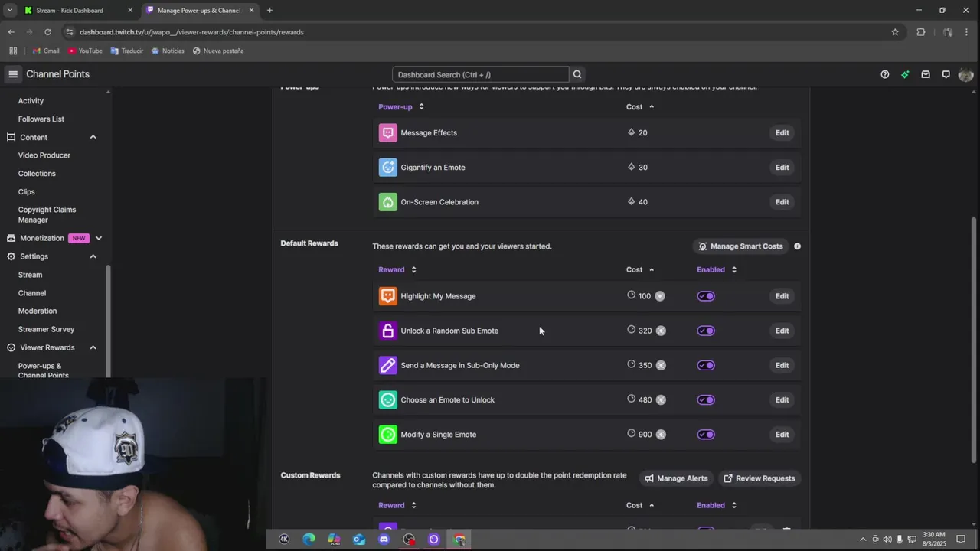Click the Unlock a Random Sub Emote lock icon
Image resolution: width=980 pixels, height=551 pixels.
[x=388, y=331]
